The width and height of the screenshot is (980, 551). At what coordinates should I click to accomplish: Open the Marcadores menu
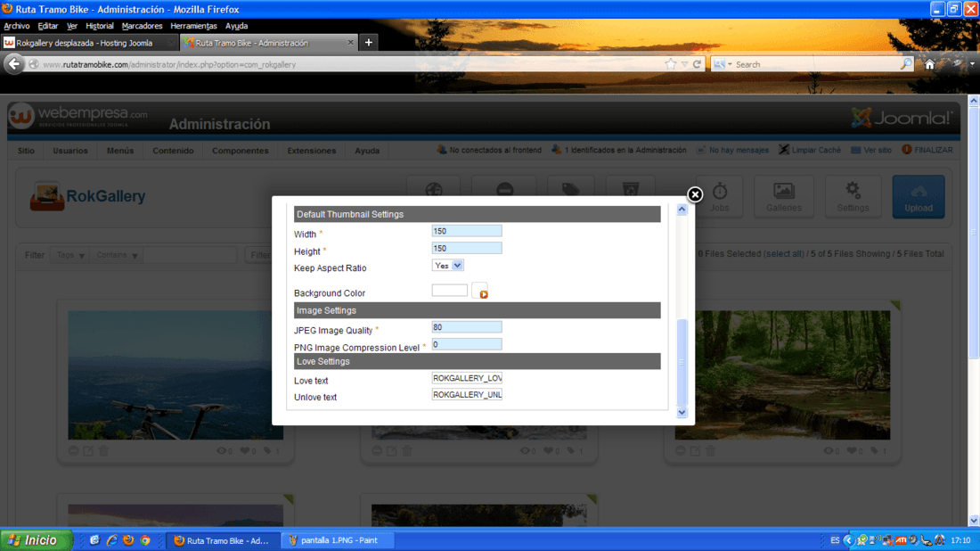[142, 26]
